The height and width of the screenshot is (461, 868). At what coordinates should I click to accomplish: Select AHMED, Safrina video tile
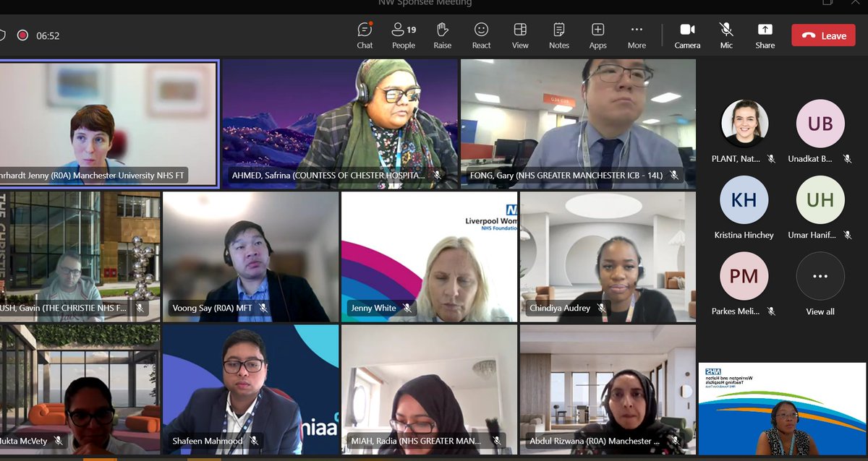pyautogui.click(x=340, y=124)
